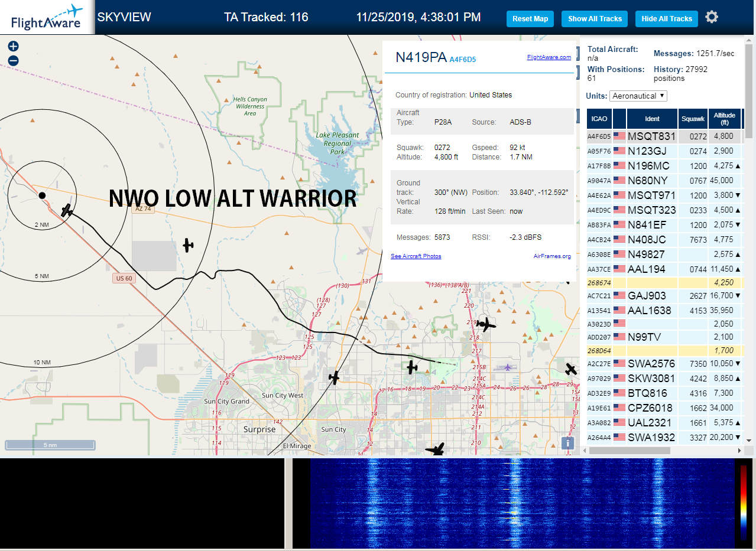Viewport: 756px width, 551px height.
Task: Select the MSQT971 aircraft row
Action: click(x=664, y=195)
